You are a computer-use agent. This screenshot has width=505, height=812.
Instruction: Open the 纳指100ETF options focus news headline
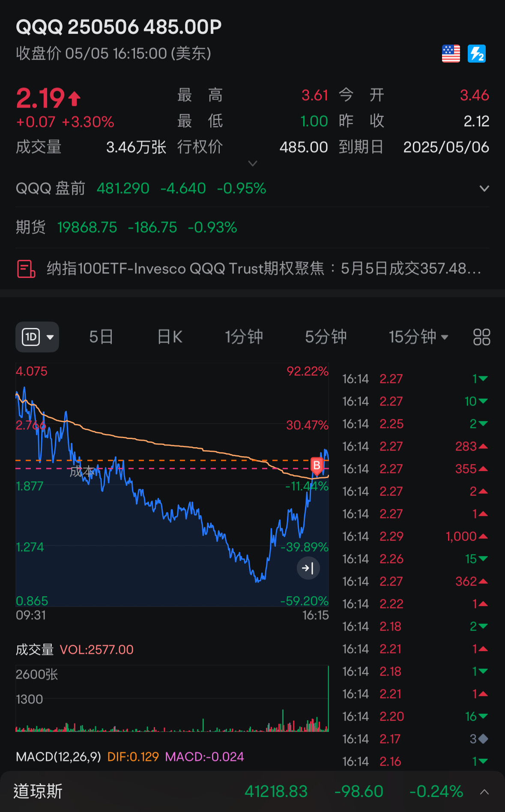[x=264, y=269]
